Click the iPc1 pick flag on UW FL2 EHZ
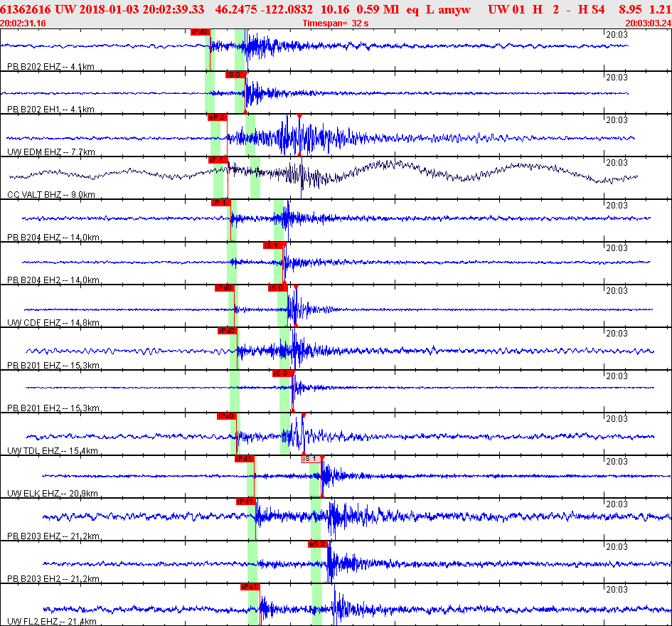This screenshot has height=626, width=672. [250, 587]
